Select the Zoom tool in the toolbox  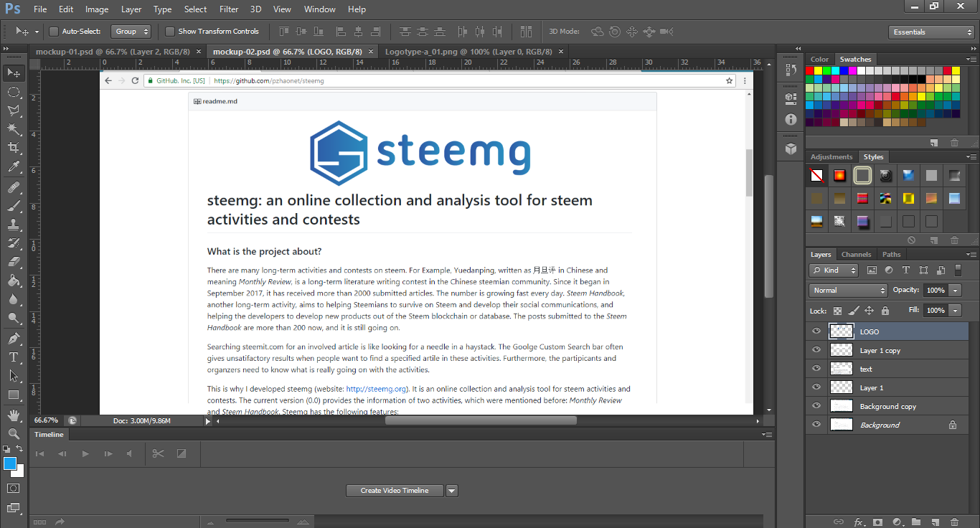pos(14,434)
